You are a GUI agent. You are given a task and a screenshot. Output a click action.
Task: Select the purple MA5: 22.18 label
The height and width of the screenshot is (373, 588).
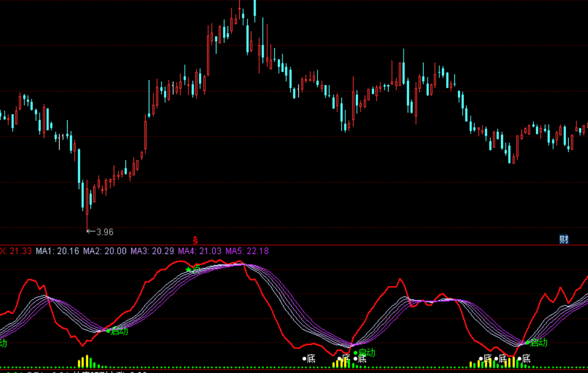tap(247, 251)
